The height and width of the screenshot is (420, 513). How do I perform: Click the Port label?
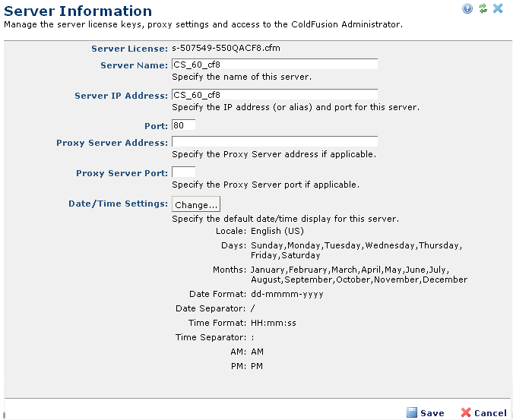coord(155,125)
